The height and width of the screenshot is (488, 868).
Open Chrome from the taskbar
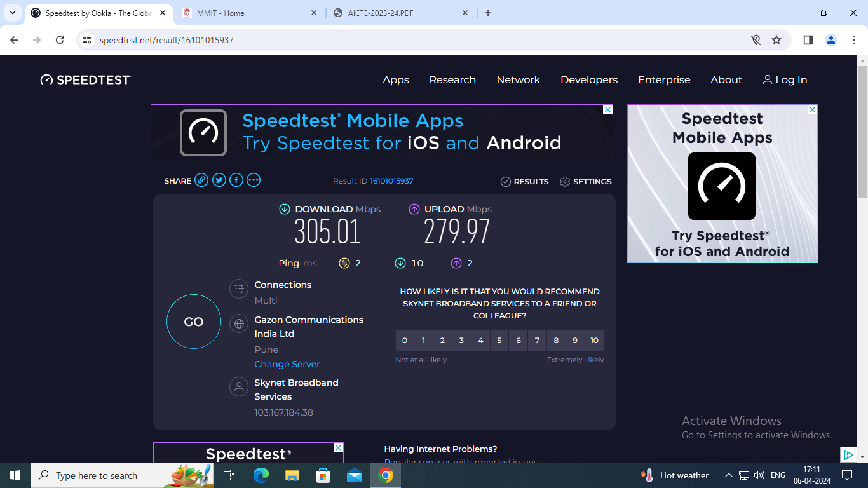[x=385, y=475]
